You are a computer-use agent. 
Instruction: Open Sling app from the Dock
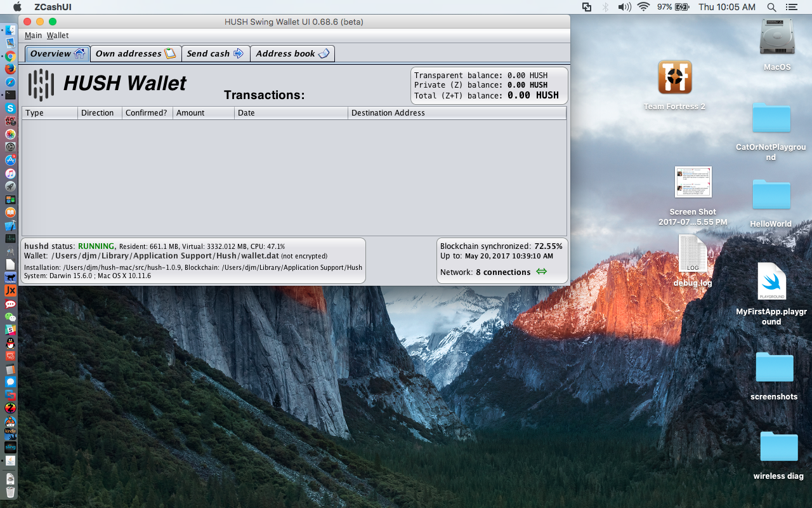click(10, 446)
